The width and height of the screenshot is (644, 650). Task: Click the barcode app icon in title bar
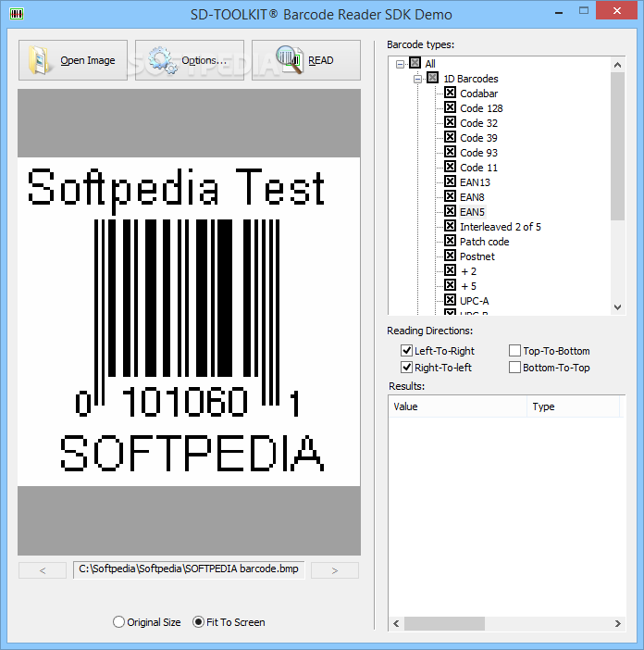17,14
